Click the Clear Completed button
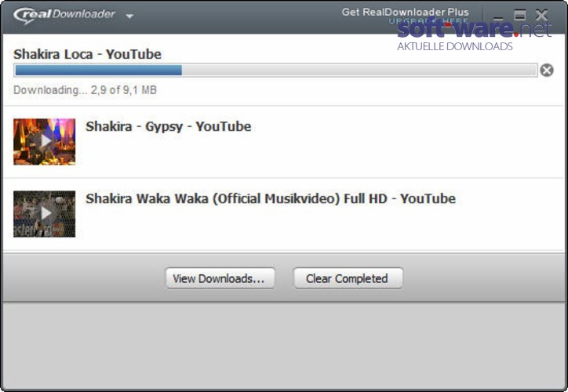Screen dimensions: 568x392 [x=348, y=278]
